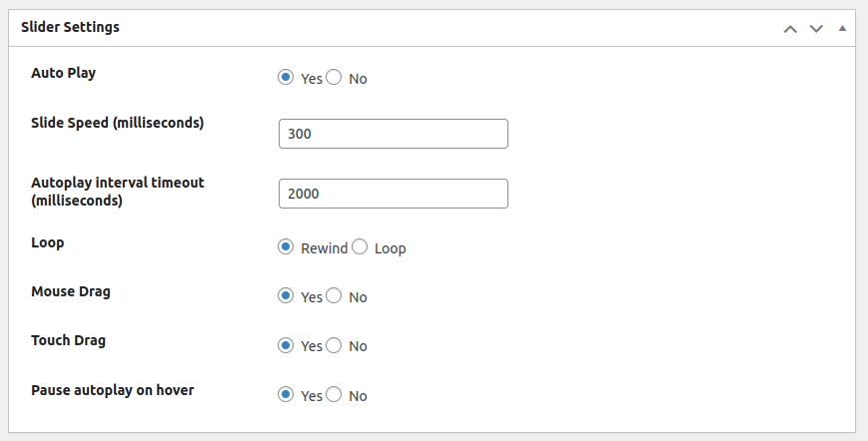Select Yes for Auto Play

(x=287, y=77)
